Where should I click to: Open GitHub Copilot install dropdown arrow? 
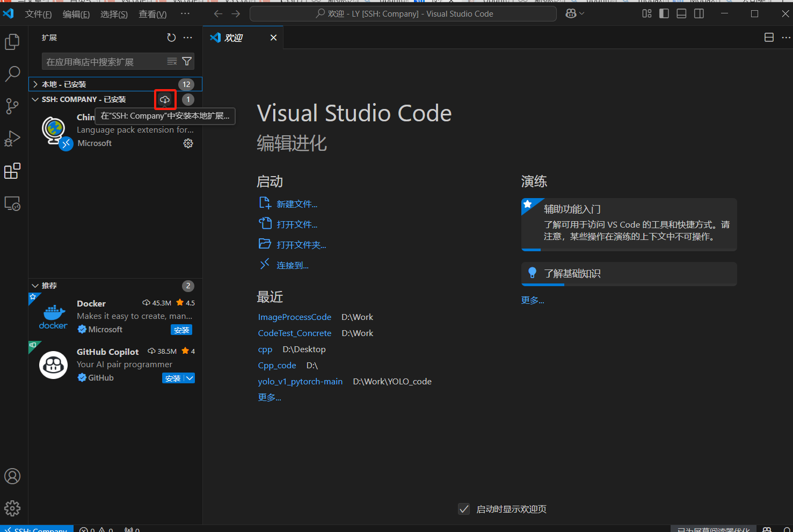pos(190,378)
